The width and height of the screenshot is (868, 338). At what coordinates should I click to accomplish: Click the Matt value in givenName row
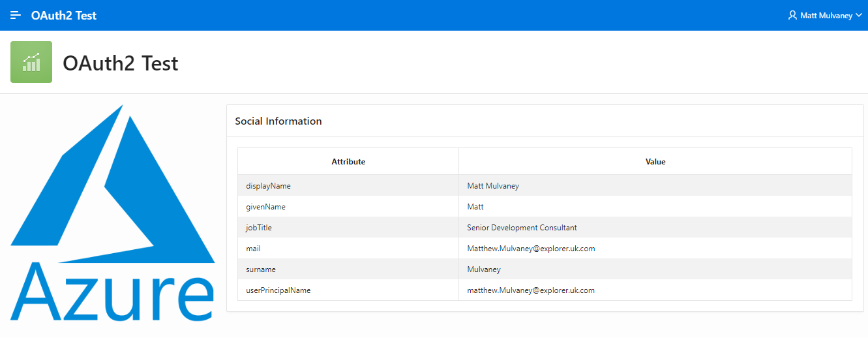tap(475, 207)
